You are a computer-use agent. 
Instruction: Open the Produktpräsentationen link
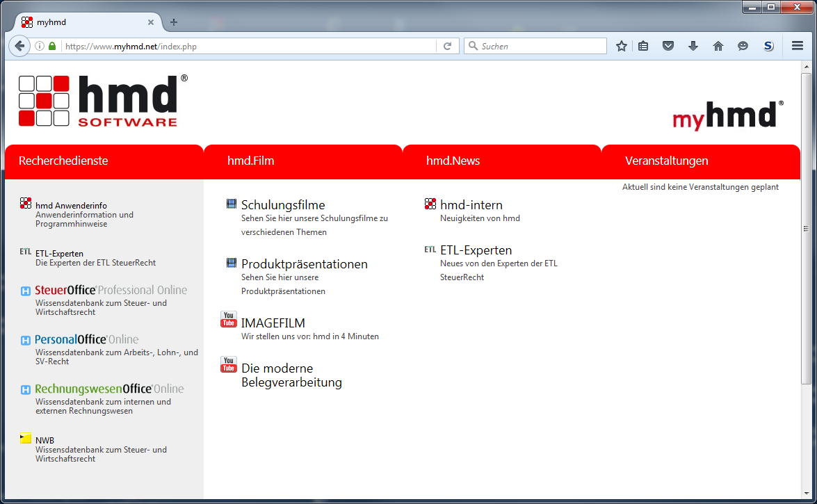[x=304, y=264]
